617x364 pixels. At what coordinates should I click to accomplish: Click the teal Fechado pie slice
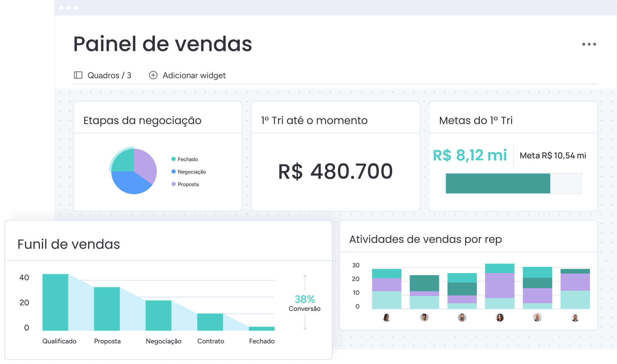tap(124, 160)
